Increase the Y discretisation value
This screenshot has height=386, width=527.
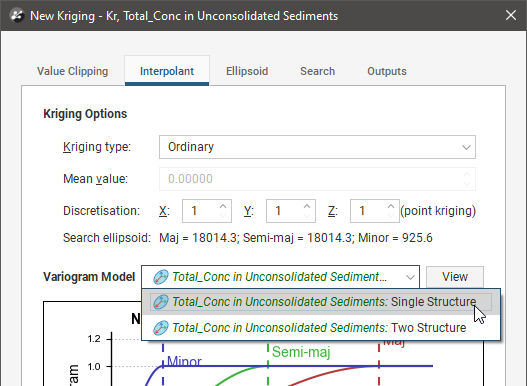(x=307, y=206)
